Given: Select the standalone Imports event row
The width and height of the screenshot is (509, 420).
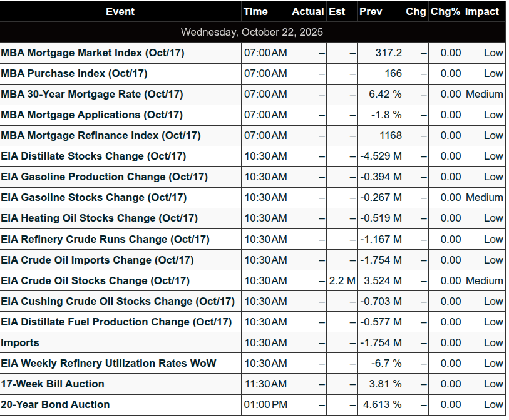Looking at the screenshot, I should click(20, 342).
